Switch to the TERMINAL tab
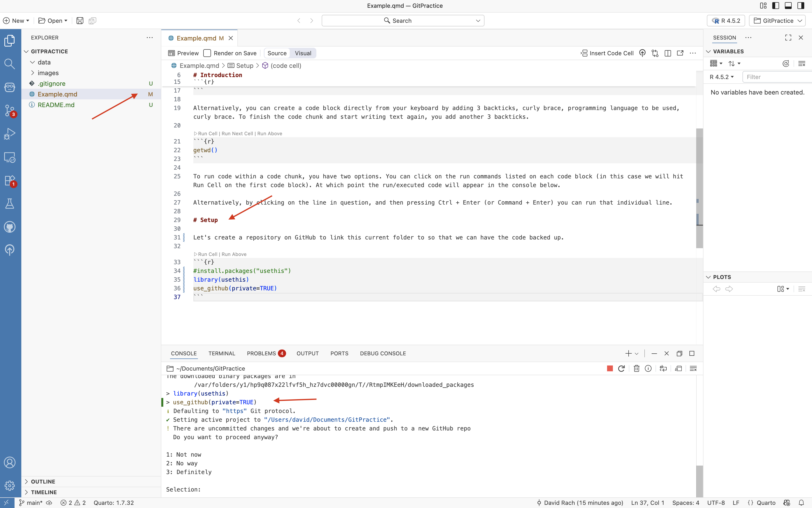 coord(222,353)
